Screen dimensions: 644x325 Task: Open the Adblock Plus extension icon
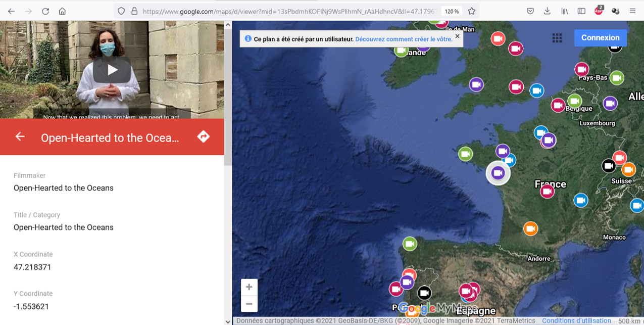pos(599,11)
